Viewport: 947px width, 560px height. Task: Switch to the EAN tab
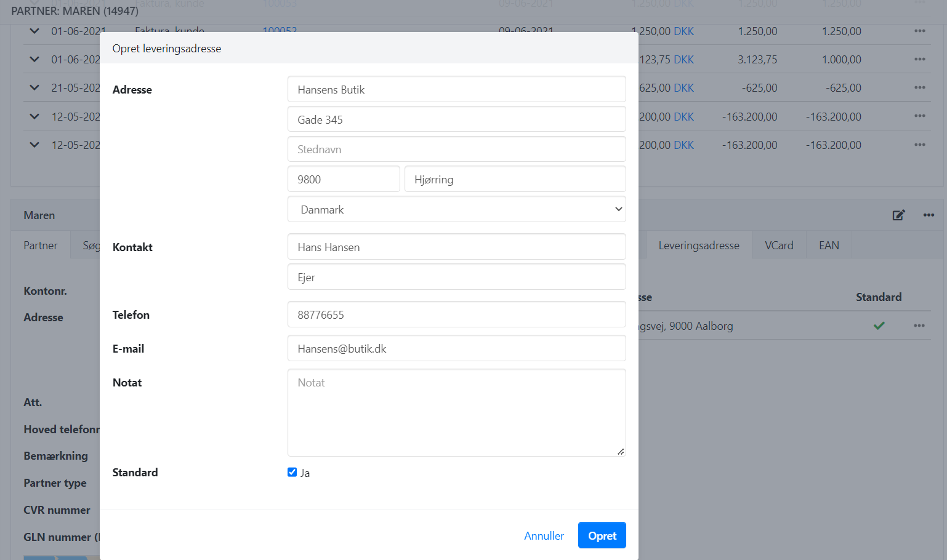coord(829,245)
